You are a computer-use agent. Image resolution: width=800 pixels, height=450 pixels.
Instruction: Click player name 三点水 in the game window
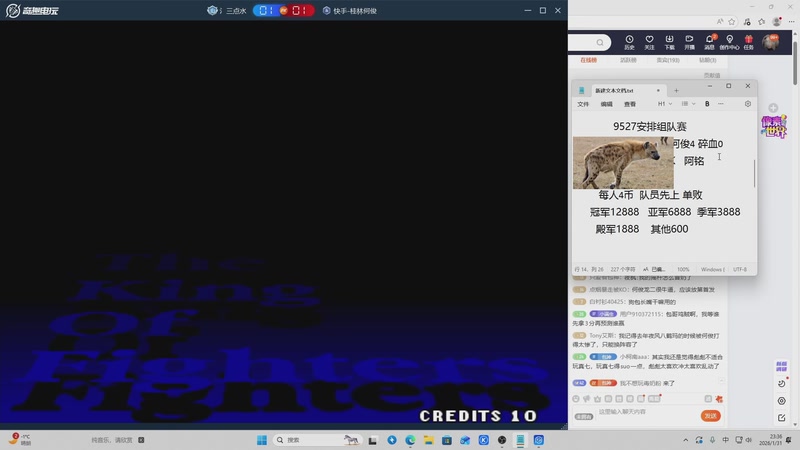(236, 11)
